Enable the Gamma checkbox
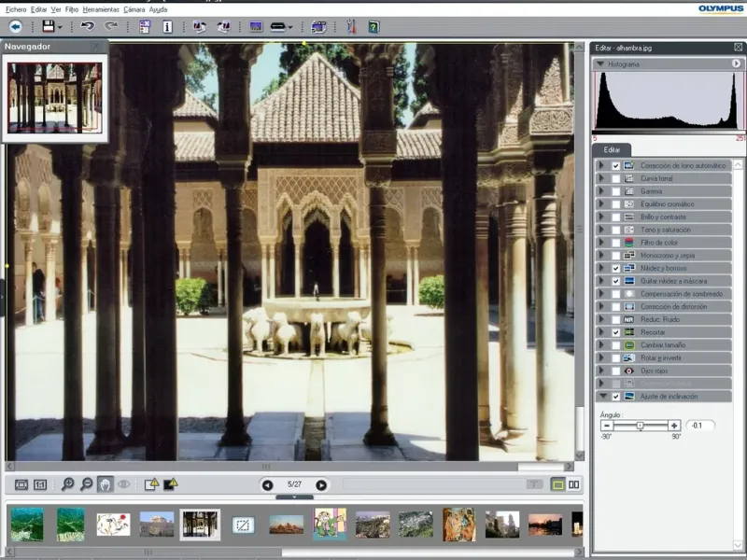 coord(615,191)
